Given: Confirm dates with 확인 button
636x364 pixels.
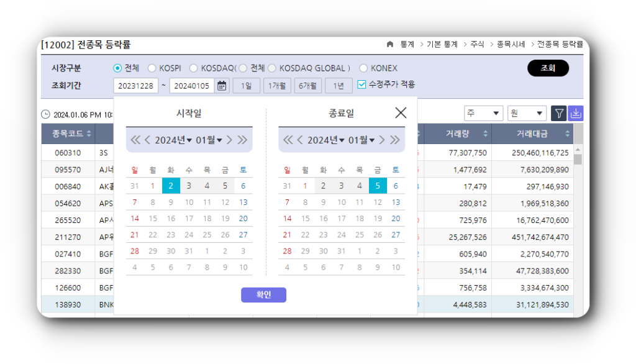Looking at the screenshot, I should pyautogui.click(x=263, y=294).
